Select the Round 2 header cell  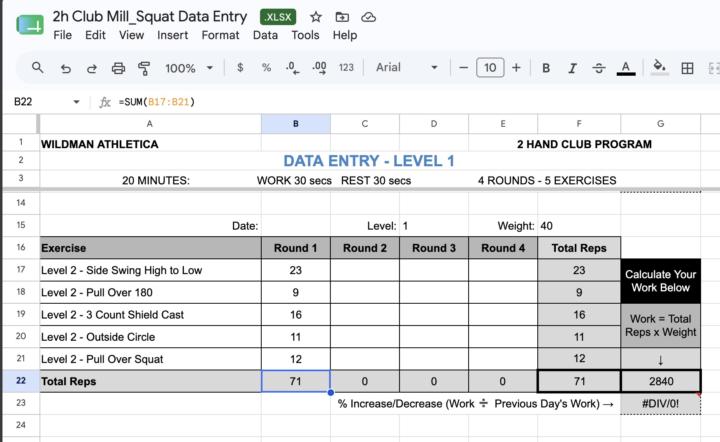pos(365,248)
